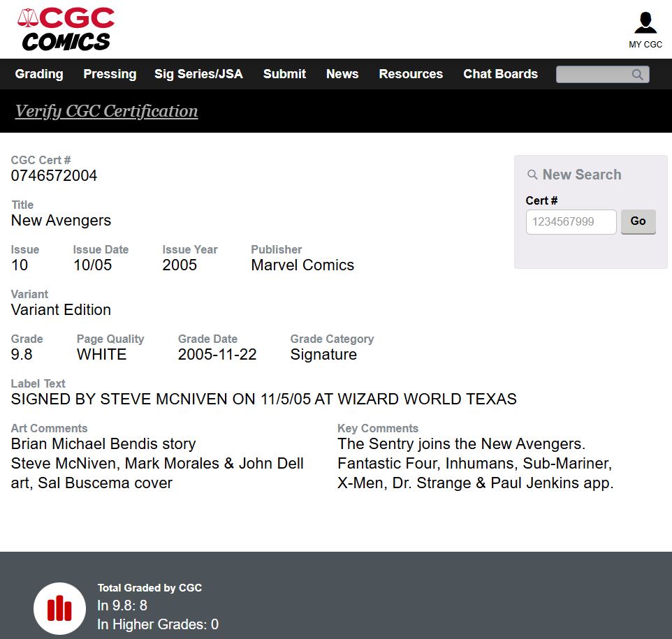672x639 pixels.
Task: Click the In Higher Grades: 0 count
Action: 158,624
